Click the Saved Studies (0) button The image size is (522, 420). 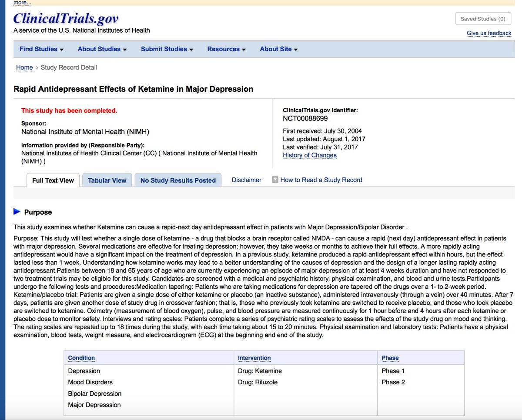tap(483, 19)
